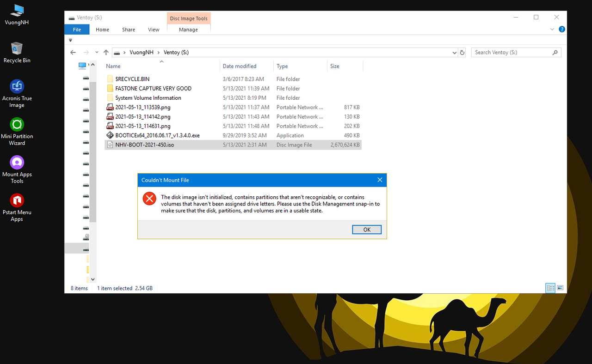Open the Home ribbon tab
This screenshot has height=364, width=592.
102,30
